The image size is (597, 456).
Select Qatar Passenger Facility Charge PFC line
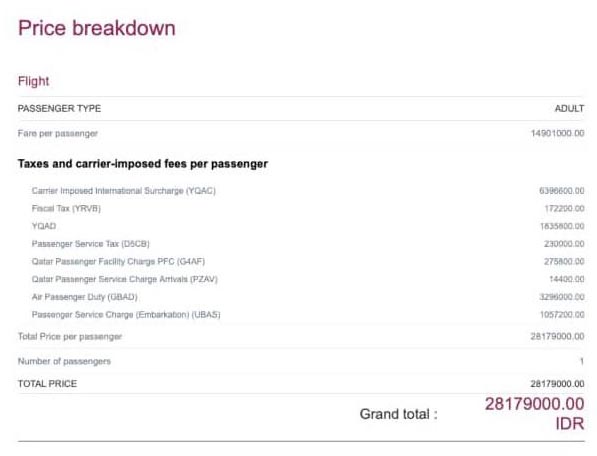pyautogui.click(x=118, y=261)
